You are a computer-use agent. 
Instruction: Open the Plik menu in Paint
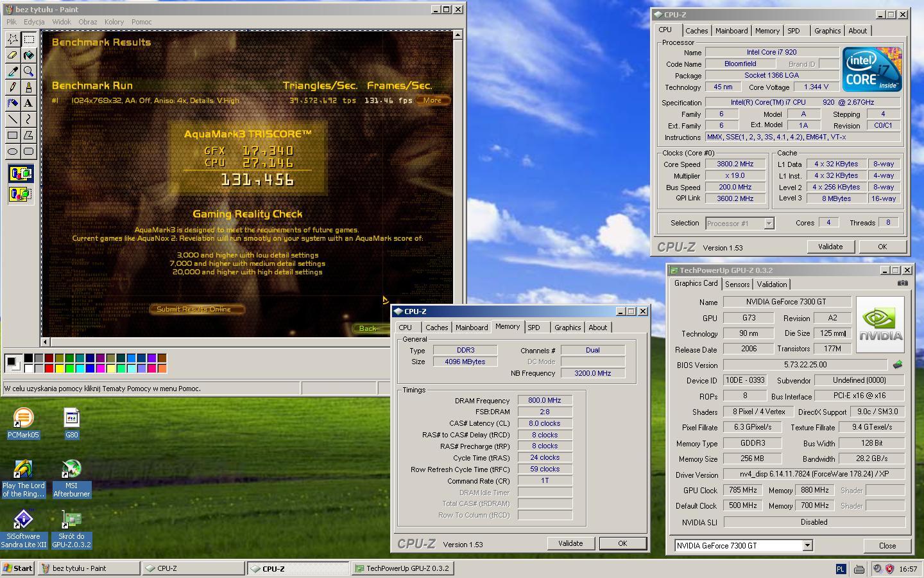tap(12, 22)
